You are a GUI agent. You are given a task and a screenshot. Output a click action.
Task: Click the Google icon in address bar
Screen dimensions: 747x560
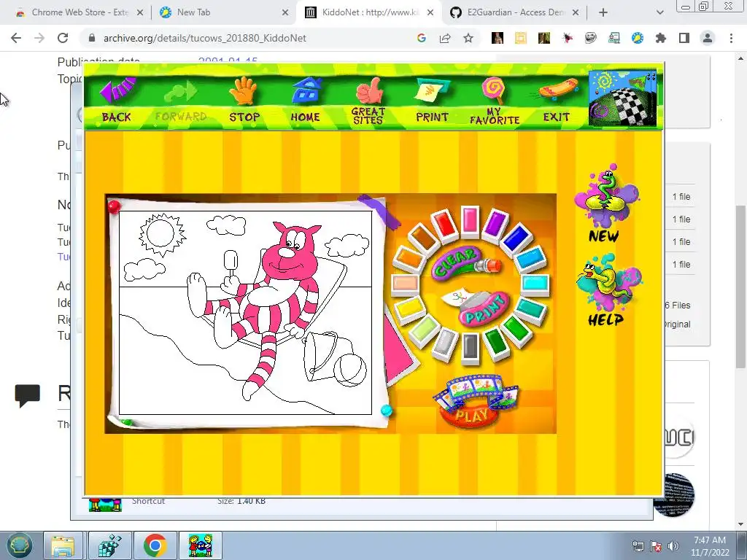[x=421, y=38]
